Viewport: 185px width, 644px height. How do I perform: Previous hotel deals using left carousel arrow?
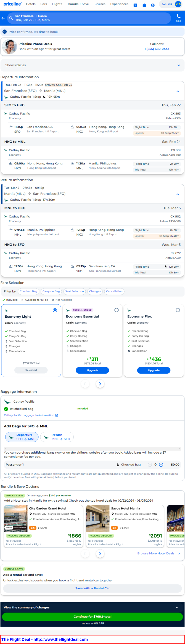[x=85, y=553]
